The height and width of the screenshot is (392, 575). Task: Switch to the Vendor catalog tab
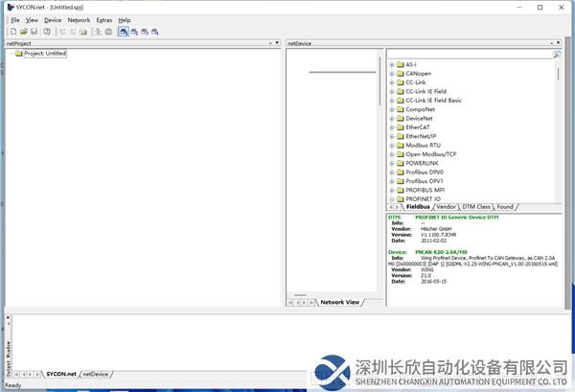tap(447, 206)
